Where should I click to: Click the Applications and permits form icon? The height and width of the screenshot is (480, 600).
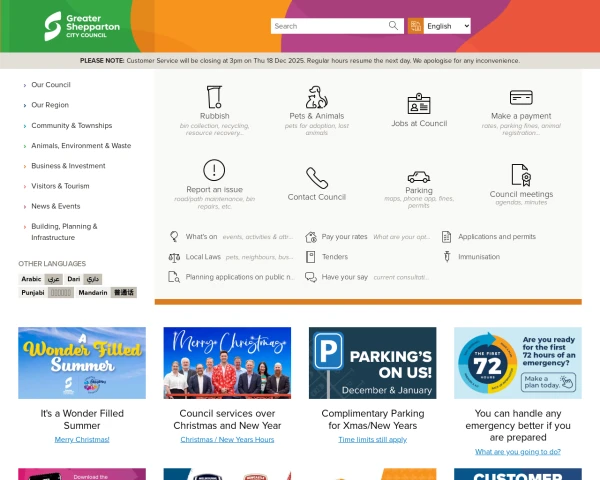click(x=446, y=237)
